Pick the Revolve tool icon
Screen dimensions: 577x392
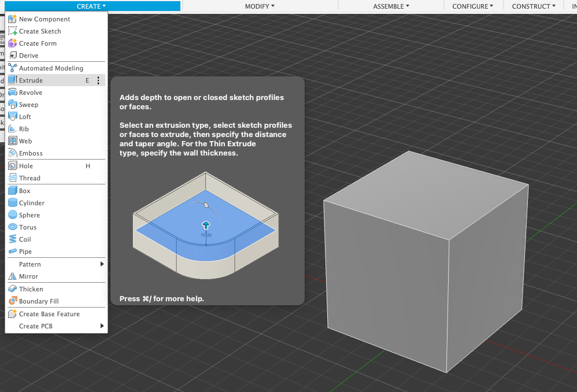[13, 92]
